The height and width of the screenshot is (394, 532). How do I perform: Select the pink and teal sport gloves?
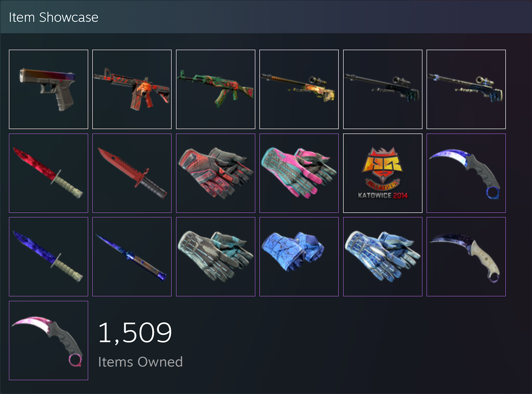click(299, 173)
